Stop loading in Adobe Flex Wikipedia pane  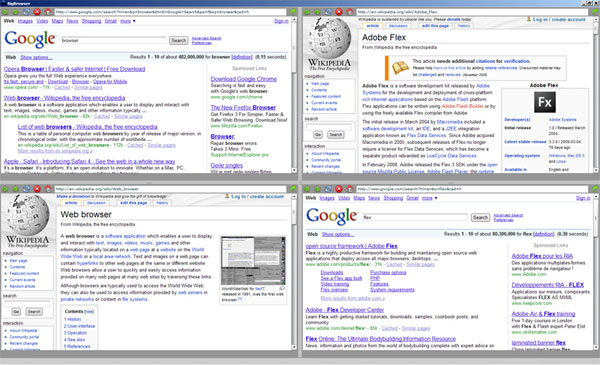339,12
